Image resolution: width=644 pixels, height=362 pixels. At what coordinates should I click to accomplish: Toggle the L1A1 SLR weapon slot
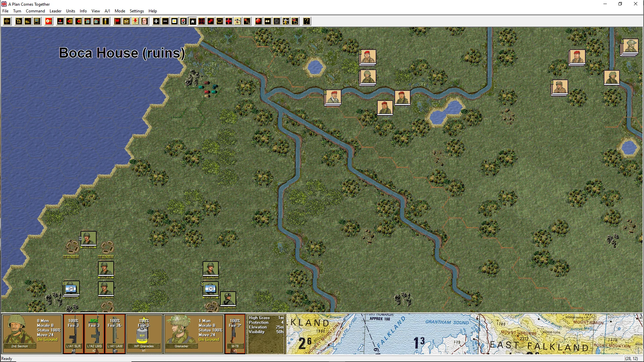[x=73, y=334]
